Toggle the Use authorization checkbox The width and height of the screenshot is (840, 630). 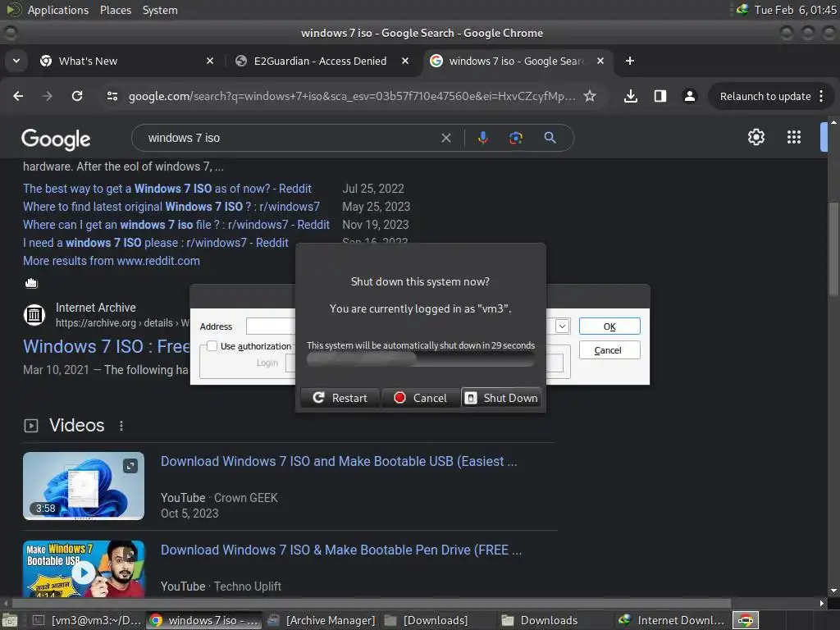point(212,346)
